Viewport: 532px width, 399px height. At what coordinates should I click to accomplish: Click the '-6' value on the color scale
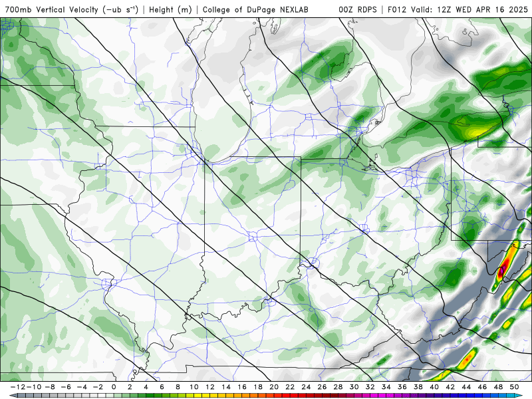point(66,387)
